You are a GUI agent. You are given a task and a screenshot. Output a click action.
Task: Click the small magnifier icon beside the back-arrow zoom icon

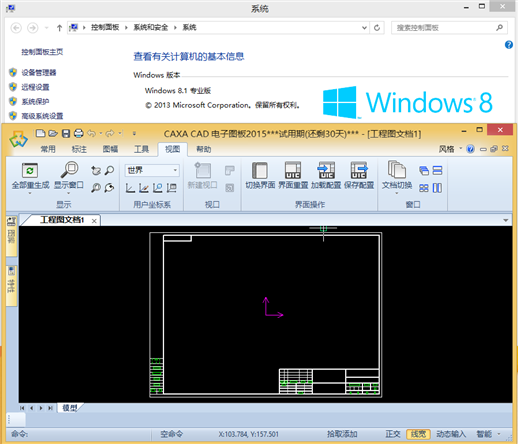click(109, 170)
